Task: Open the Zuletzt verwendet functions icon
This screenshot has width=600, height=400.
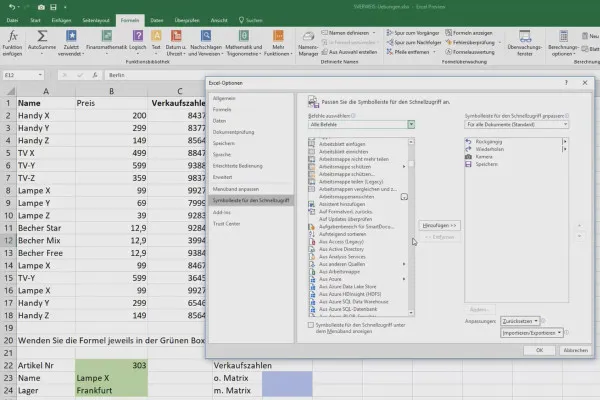Action: [x=71, y=36]
